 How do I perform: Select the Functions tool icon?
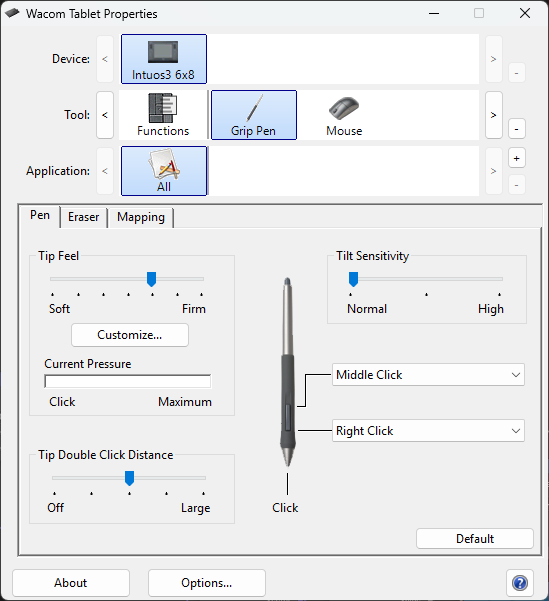tap(163, 115)
